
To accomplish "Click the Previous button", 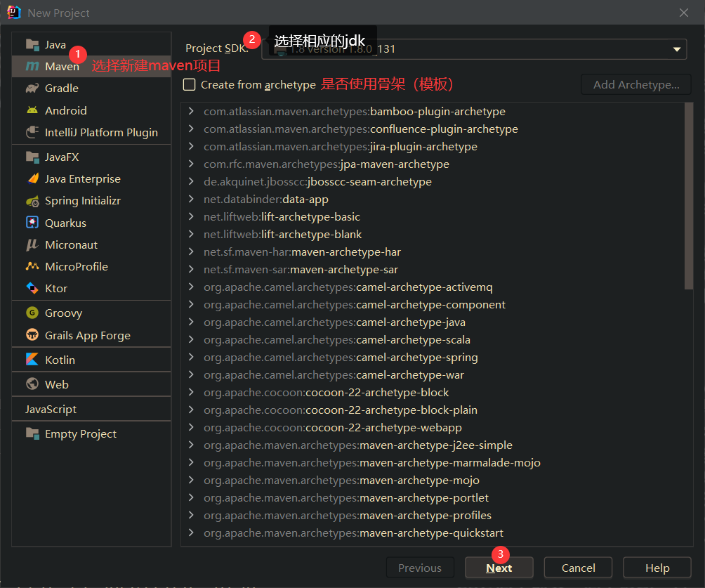I will [x=420, y=568].
